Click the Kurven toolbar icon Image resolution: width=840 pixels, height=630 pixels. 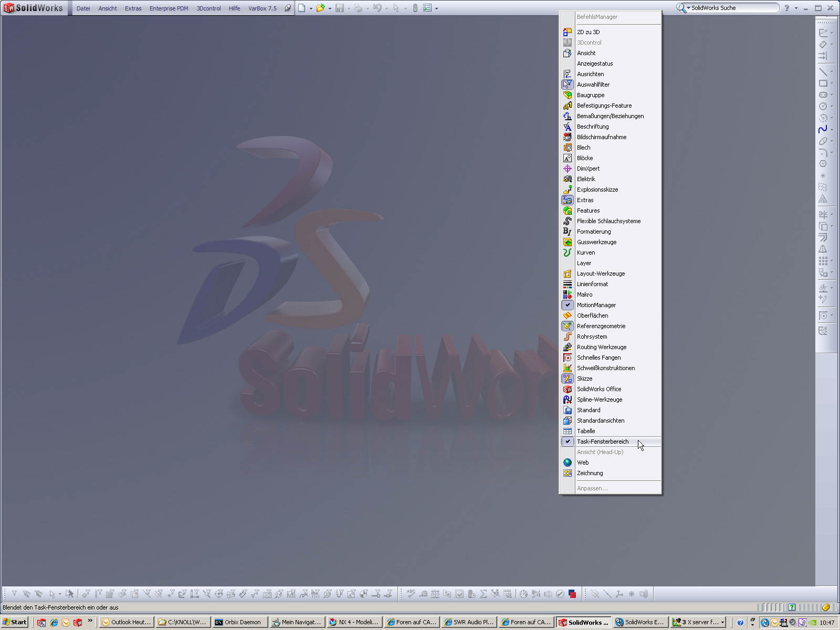568,253
